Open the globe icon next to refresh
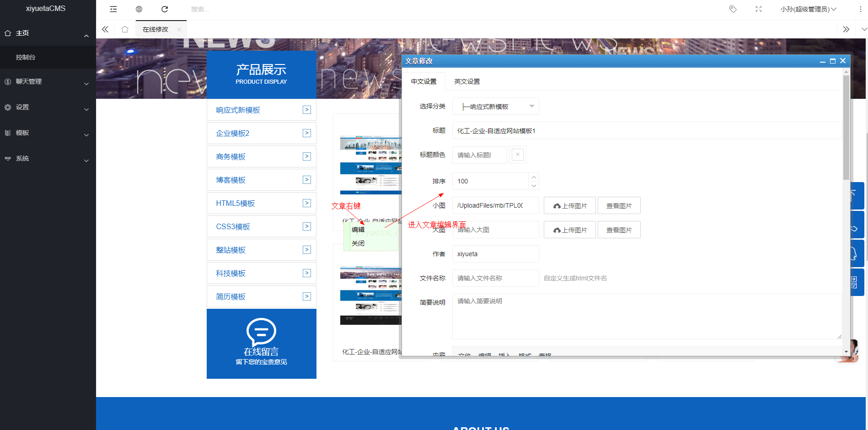 139,9
